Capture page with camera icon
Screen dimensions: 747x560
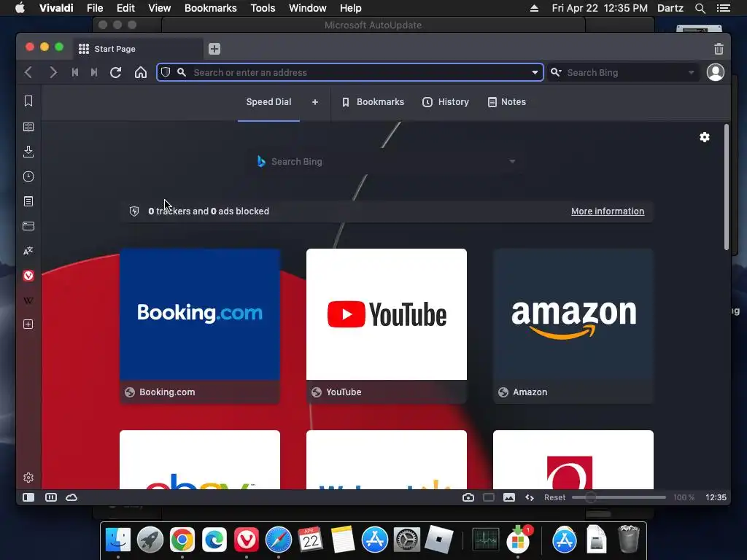468,497
